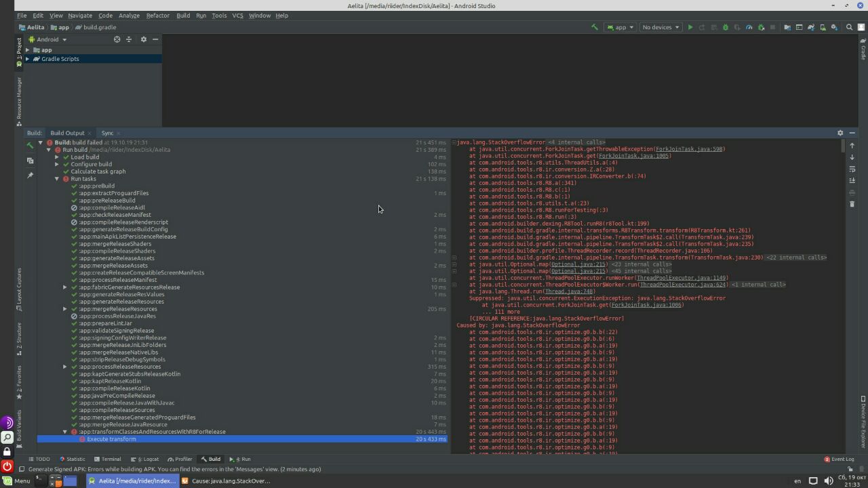Click the Print icon in the console toolbar
The image size is (868, 488).
(852, 192)
